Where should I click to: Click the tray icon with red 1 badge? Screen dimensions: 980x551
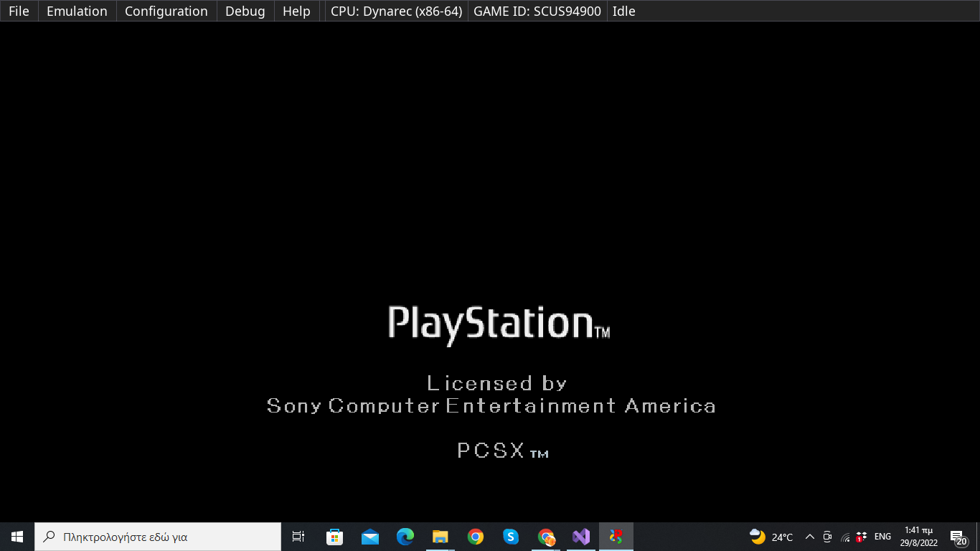pos(862,537)
